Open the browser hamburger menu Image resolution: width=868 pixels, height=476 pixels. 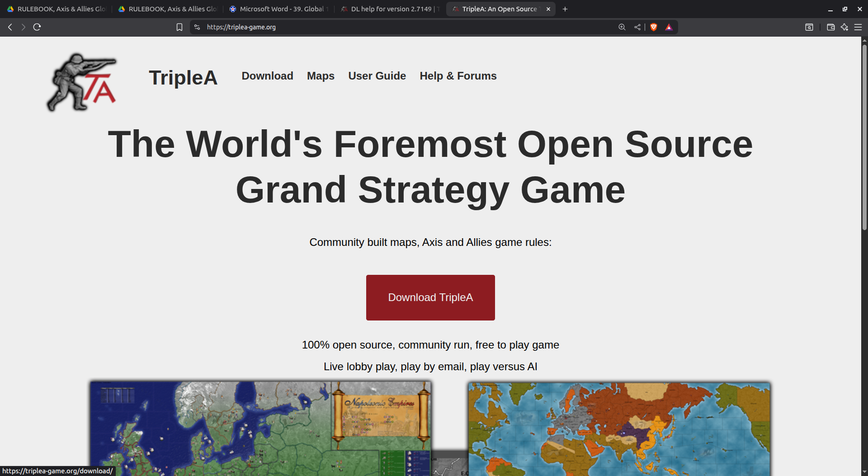click(x=858, y=27)
